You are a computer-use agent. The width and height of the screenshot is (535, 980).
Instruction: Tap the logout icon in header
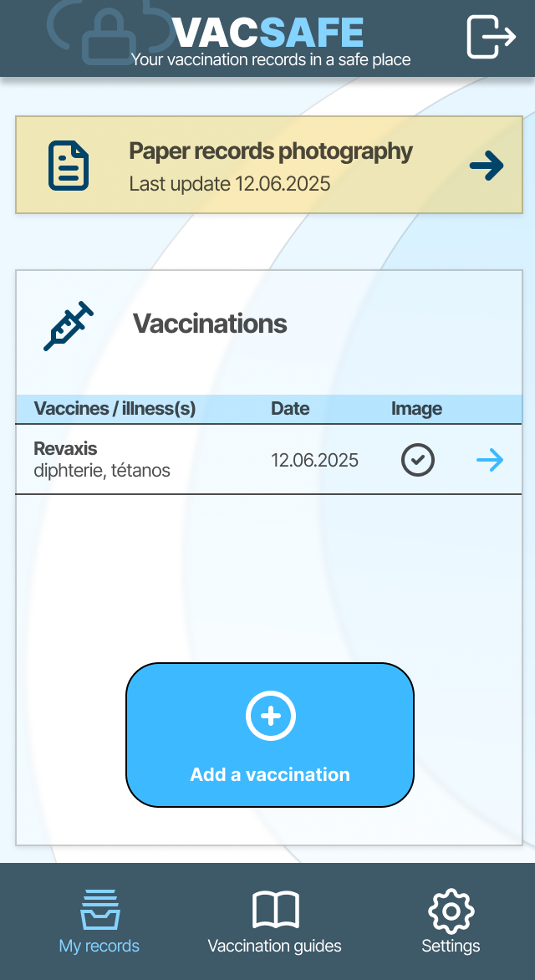point(491,38)
